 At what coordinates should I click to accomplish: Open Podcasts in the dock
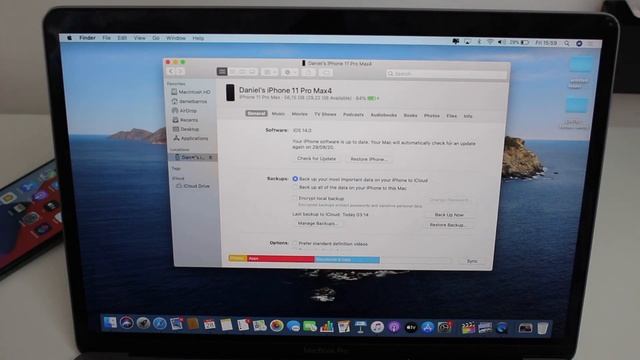tap(394, 327)
